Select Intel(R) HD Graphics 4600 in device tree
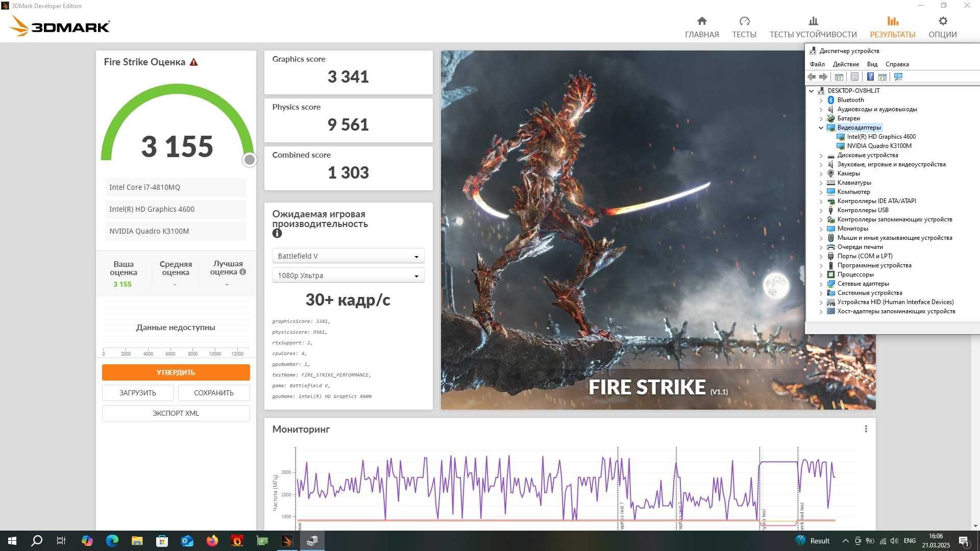 881,137
